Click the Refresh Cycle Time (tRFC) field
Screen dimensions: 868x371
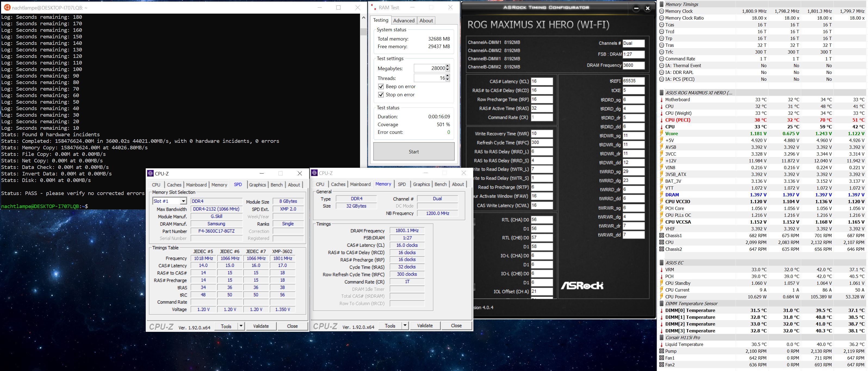click(541, 143)
